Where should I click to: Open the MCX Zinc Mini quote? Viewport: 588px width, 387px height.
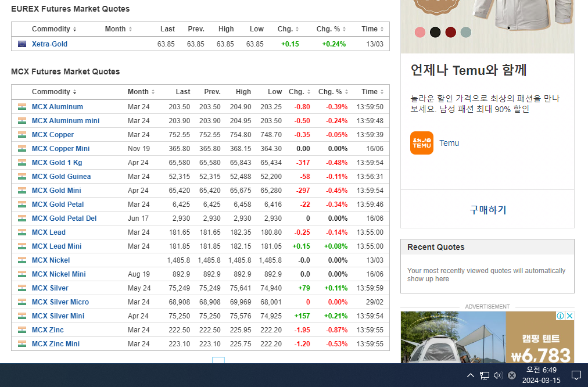(x=56, y=344)
